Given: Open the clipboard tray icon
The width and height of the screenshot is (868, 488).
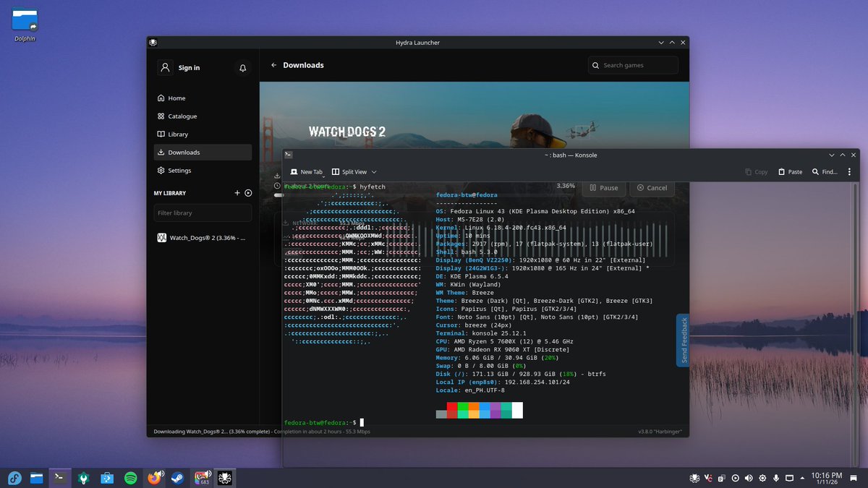Looking at the screenshot, I should [722, 478].
